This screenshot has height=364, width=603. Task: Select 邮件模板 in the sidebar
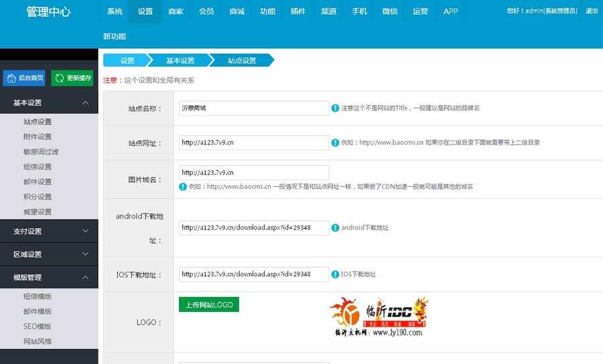click(38, 311)
